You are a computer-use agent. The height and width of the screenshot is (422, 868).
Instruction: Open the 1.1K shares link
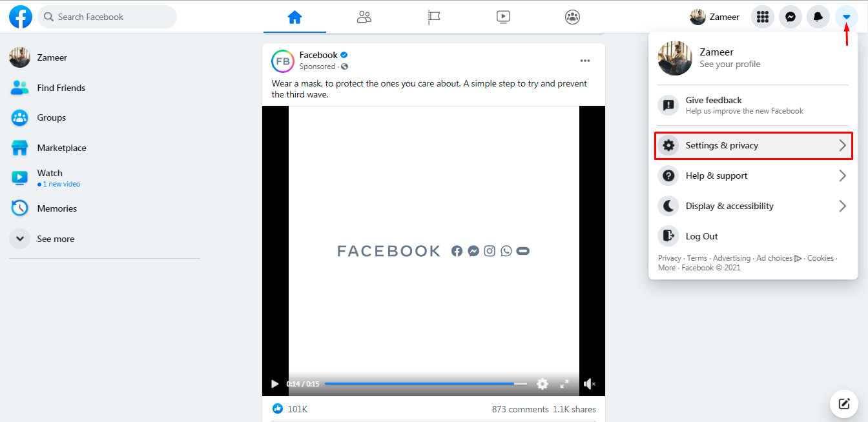[x=574, y=409]
